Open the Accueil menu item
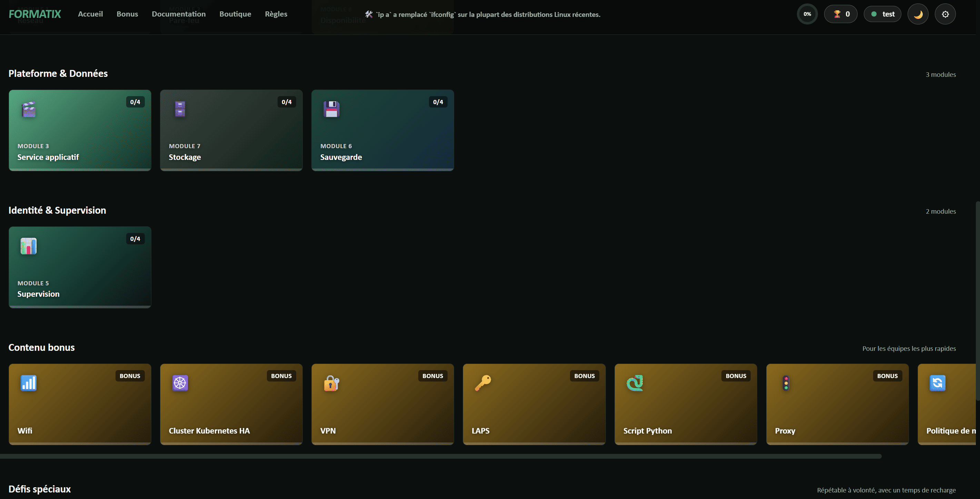 point(91,14)
